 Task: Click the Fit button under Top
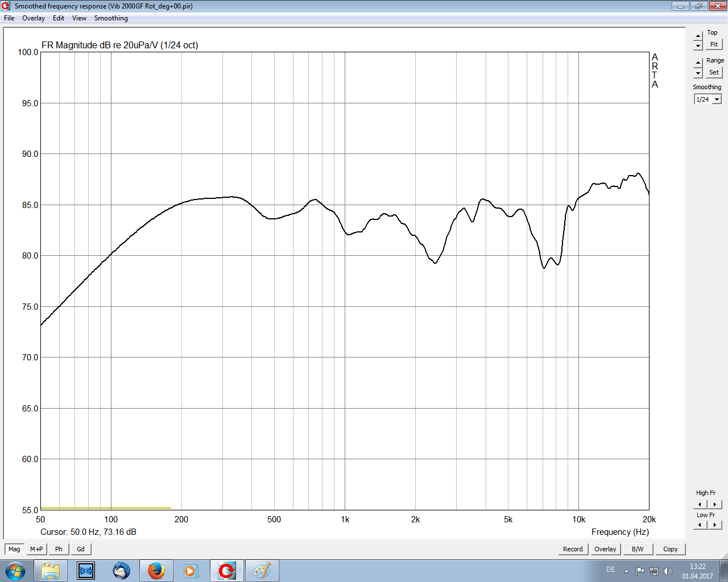click(714, 44)
